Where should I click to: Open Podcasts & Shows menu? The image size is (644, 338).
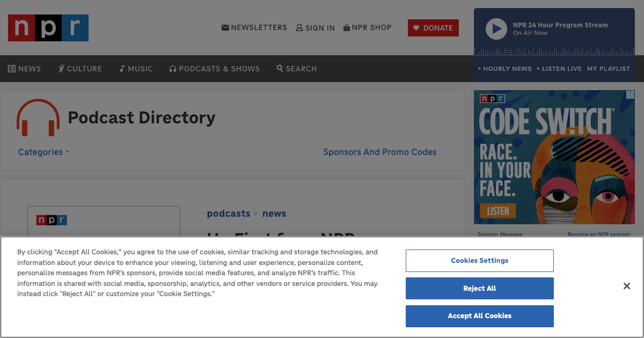point(215,69)
